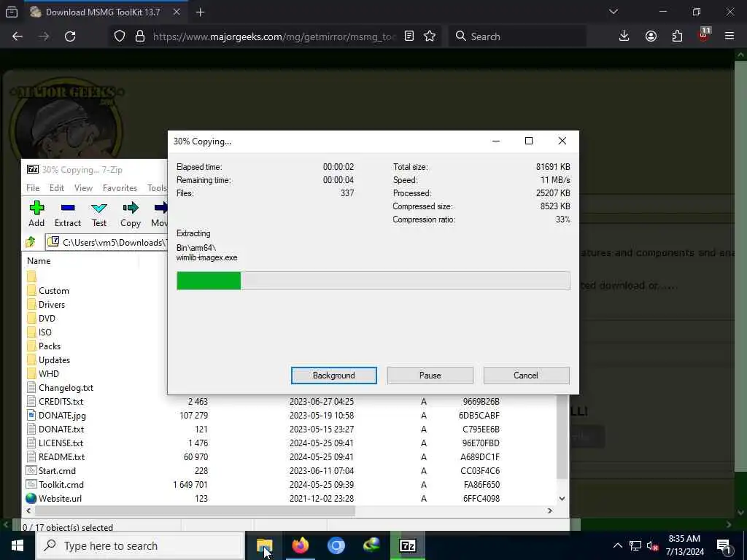Open File Explorer from taskbar
Screen dimensions: 747x560
point(264,545)
